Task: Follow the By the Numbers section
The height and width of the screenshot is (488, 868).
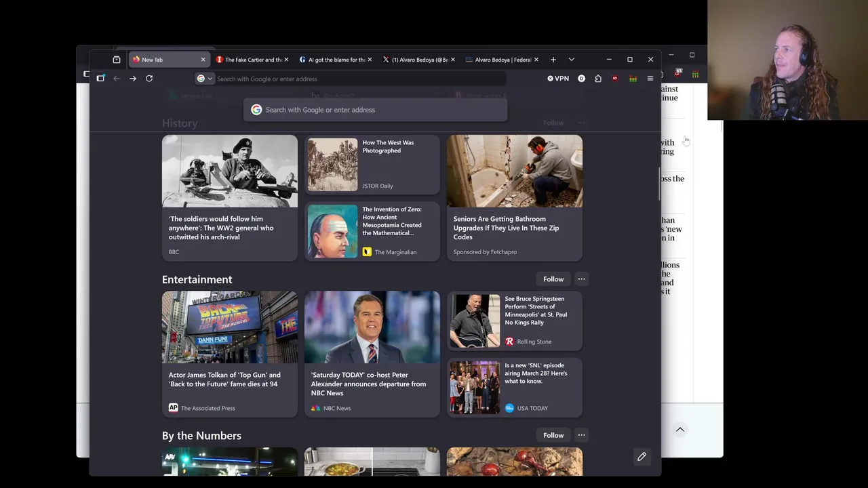Action: [x=553, y=435]
